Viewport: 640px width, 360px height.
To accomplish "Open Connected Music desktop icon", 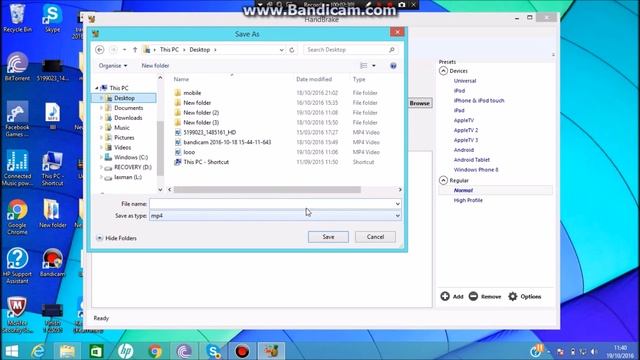I will pyautogui.click(x=17, y=168).
